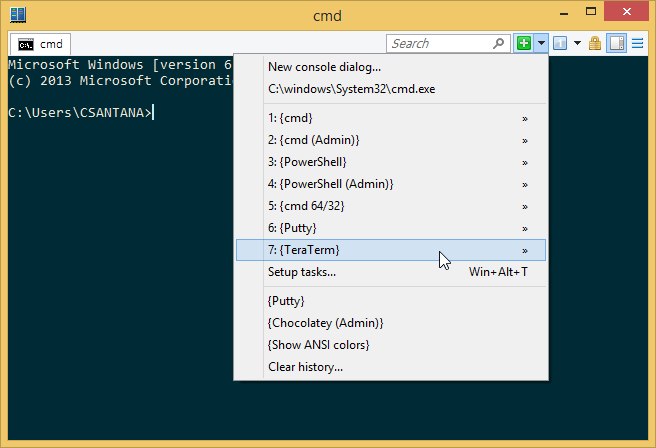Image resolution: width=656 pixels, height=448 pixels.
Task: Open the hamburger system menu icon
Action: (636, 43)
